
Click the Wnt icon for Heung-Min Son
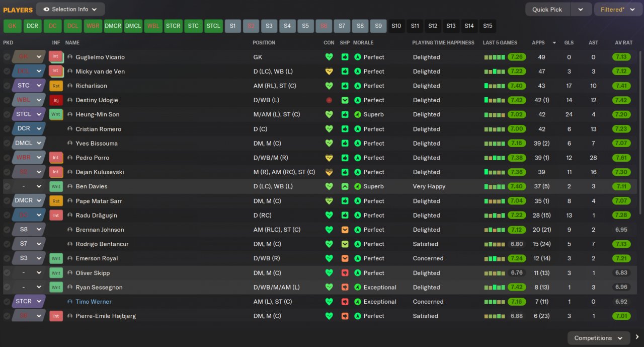(x=56, y=114)
